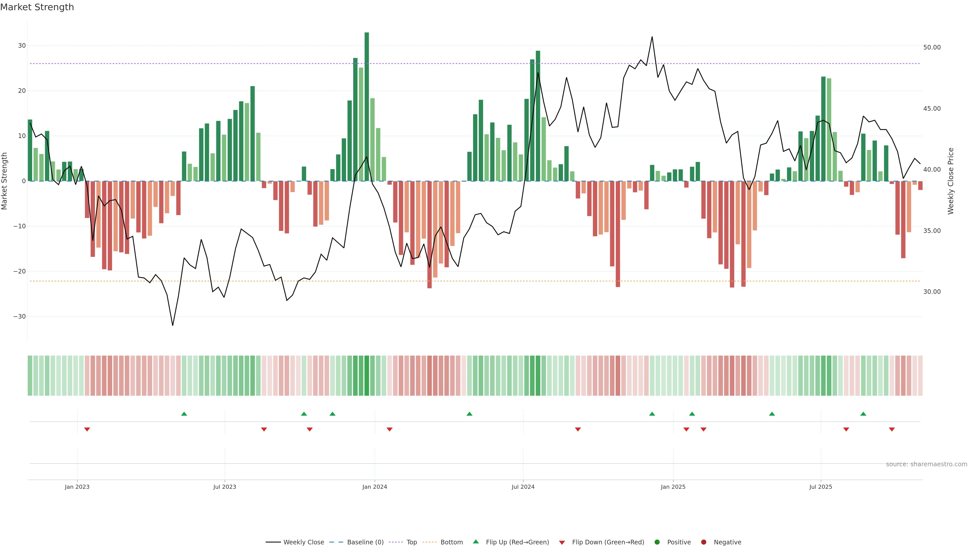Click the green Flip Up triangle in legend
This screenshot has height=551, width=980.
pyautogui.click(x=475, y=542)
